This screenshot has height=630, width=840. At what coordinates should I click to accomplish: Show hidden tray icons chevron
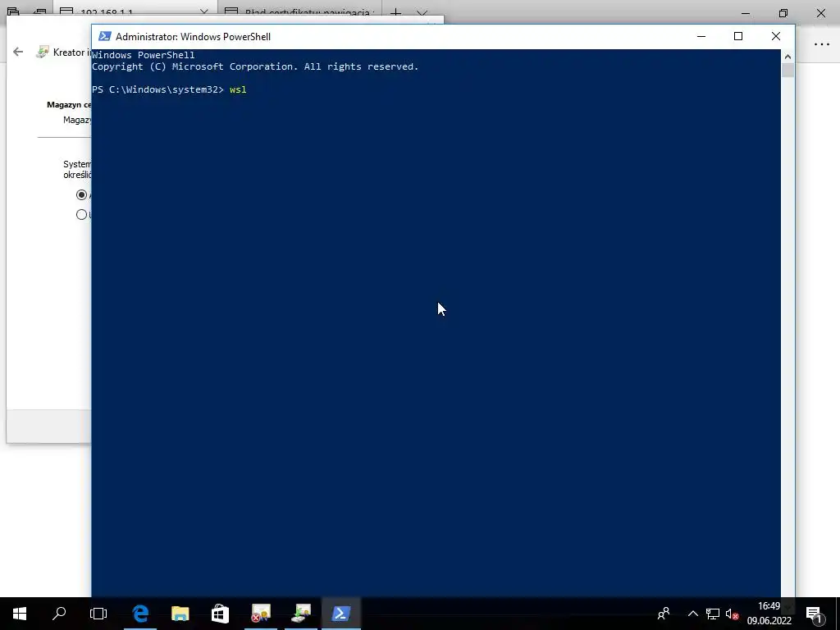[692, 614]
